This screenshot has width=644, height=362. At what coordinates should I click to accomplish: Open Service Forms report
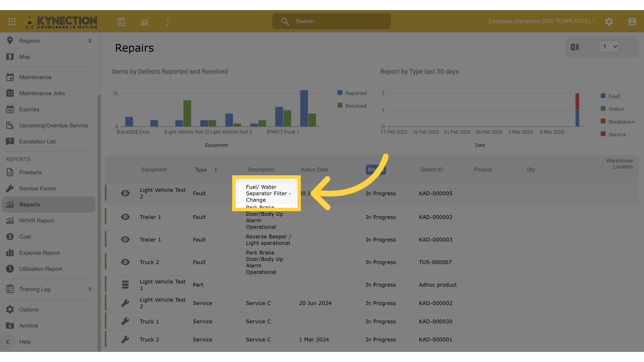[49, 189]
